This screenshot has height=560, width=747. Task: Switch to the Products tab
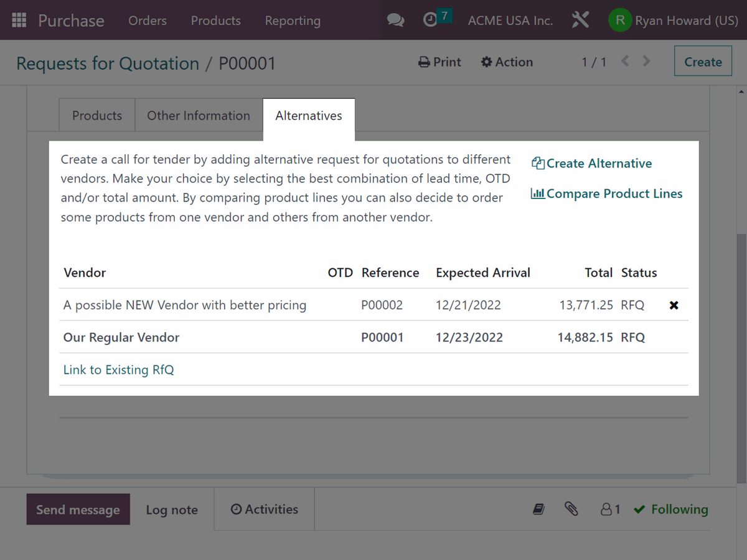(97, 115)
